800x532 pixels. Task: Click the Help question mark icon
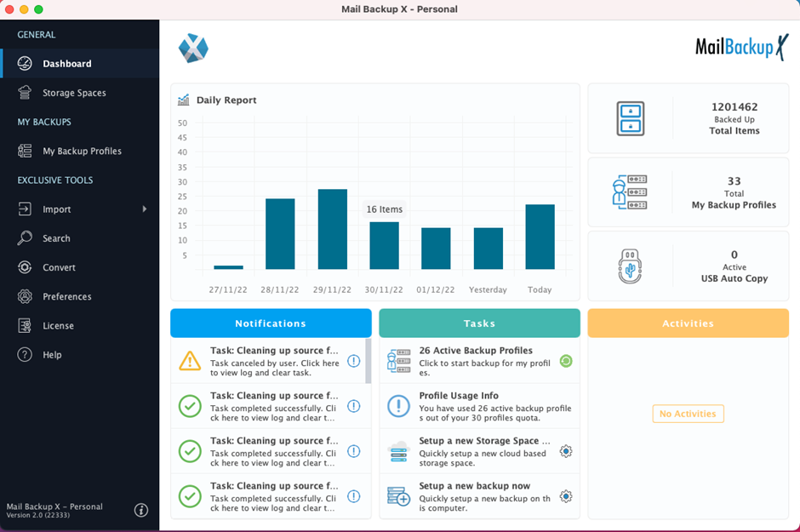(25, 354)
